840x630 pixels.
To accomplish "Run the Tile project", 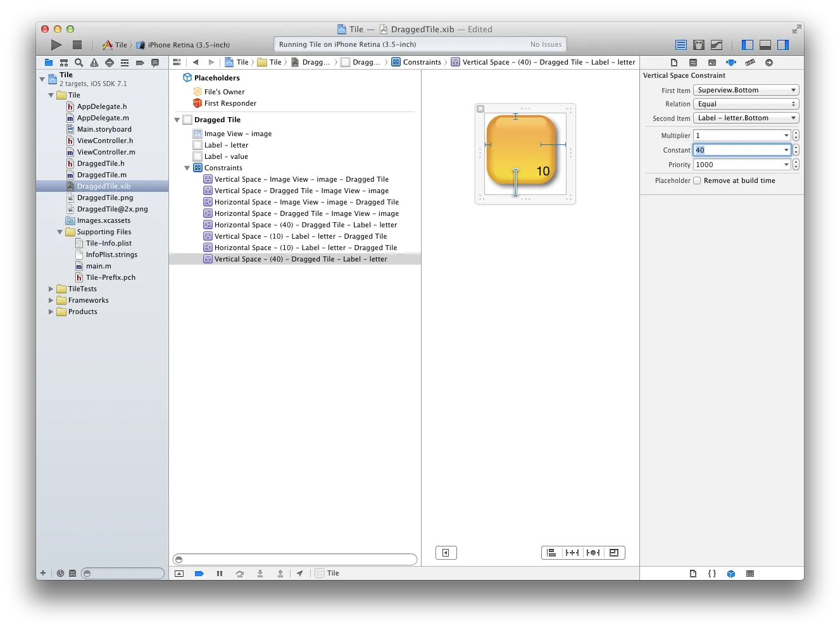I will [x=56, y=44].
